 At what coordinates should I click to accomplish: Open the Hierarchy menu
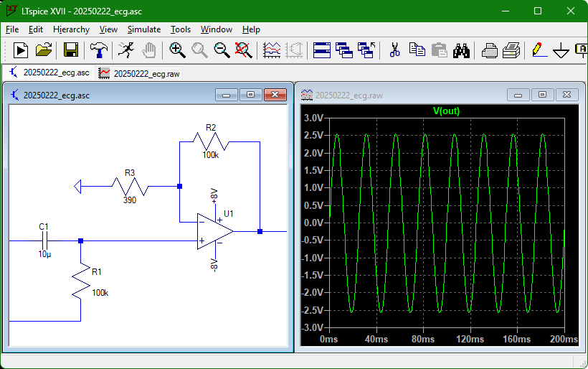pyautogui.click(x=71, y=29)
